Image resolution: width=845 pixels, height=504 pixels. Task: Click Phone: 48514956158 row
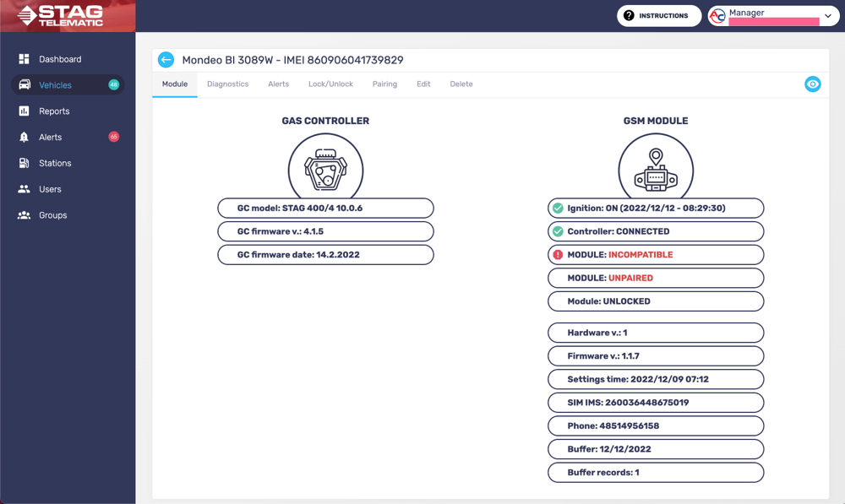coord(656,426)
